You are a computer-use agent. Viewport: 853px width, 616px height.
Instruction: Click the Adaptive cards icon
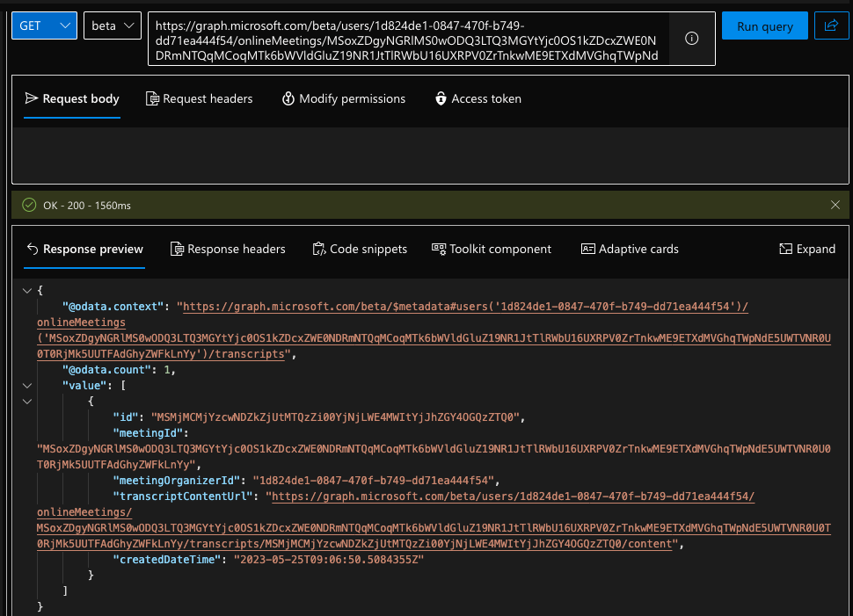click(587, 249)
